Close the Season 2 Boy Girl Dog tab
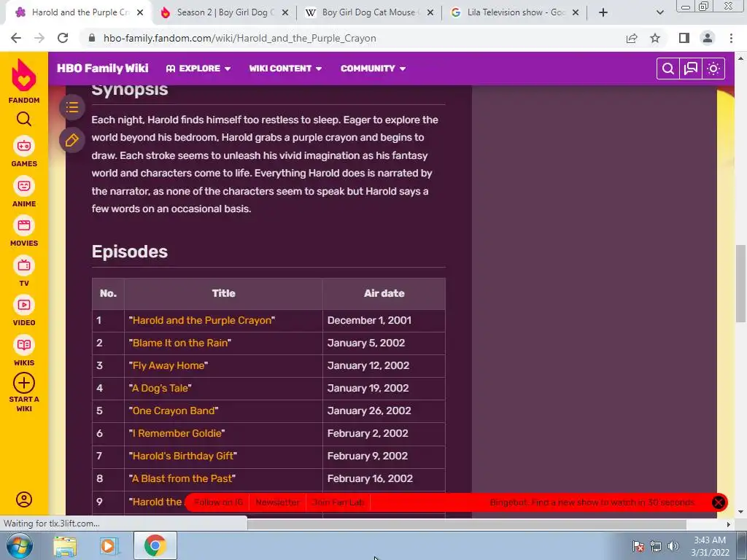Screen dimensions: 747x560 tap(285, 13)
